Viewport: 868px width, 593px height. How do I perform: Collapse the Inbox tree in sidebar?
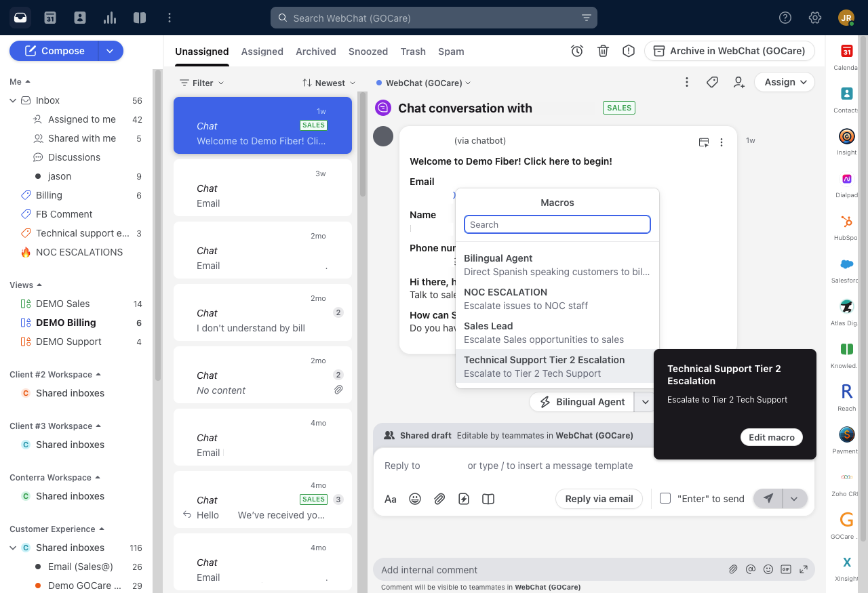[x=13, y=100]
